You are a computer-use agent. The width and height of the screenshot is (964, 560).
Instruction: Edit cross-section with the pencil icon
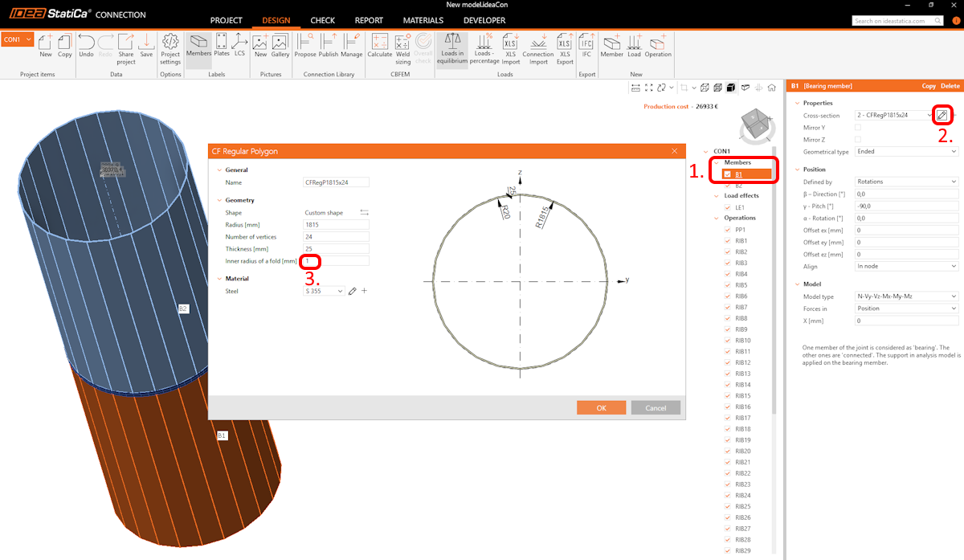(x=942, y=115)
